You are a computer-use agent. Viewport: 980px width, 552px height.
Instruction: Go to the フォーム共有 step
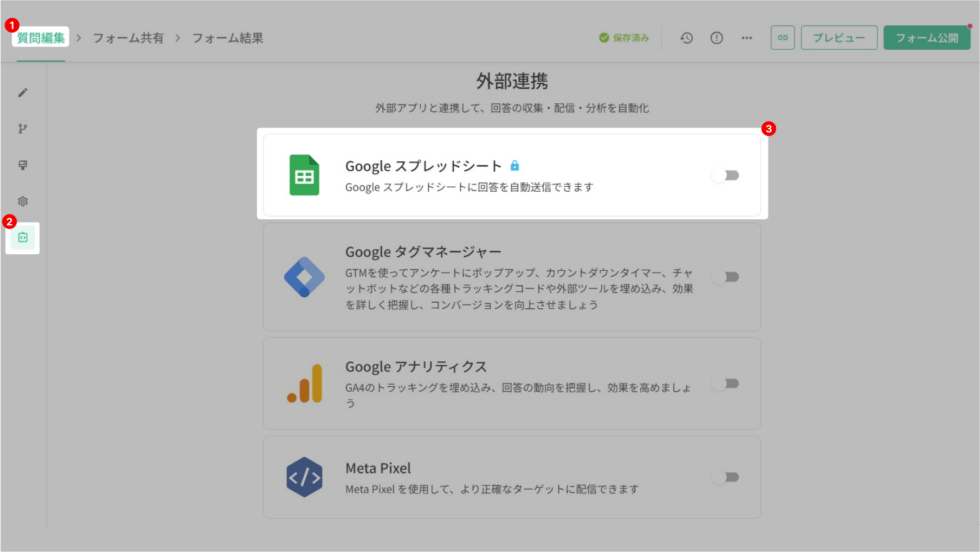[128, 38]
